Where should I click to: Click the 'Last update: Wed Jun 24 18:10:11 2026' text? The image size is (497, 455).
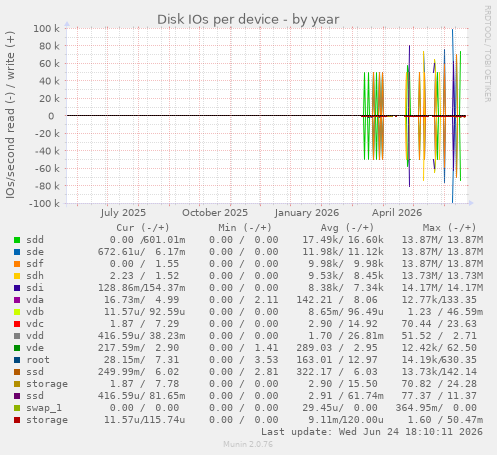pos(372,432)
